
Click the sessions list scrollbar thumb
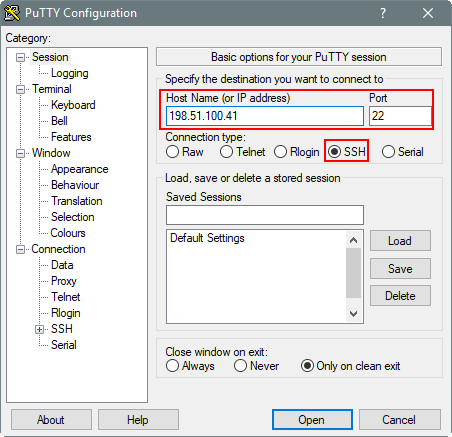pyautogui.click(x=354, y=273)
